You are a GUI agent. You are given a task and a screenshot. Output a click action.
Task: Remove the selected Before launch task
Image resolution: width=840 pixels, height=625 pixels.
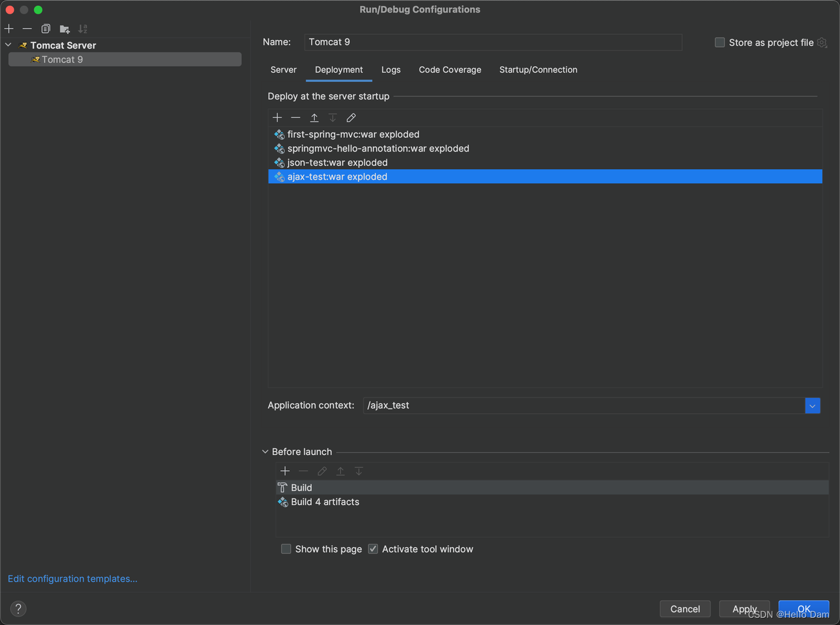[303, 471]
